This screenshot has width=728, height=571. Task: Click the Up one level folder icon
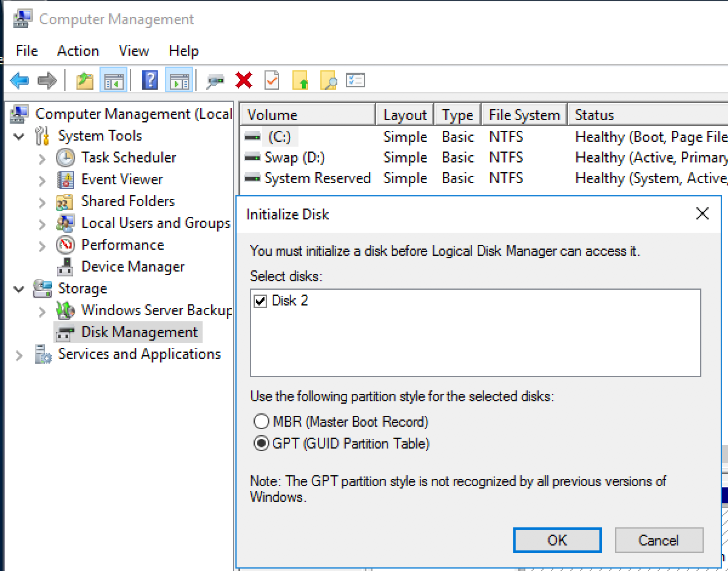[85, 80]
